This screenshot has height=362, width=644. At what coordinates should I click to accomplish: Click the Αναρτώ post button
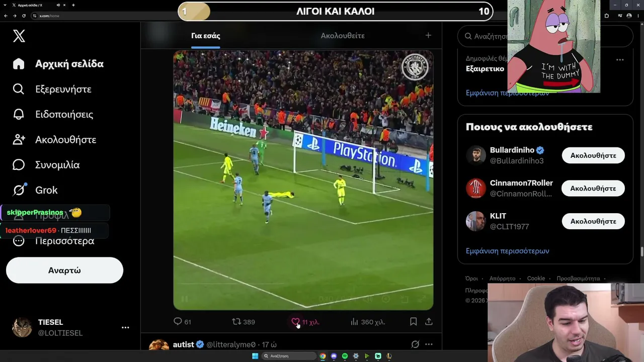pyautogui.click(x=64, y=270)
